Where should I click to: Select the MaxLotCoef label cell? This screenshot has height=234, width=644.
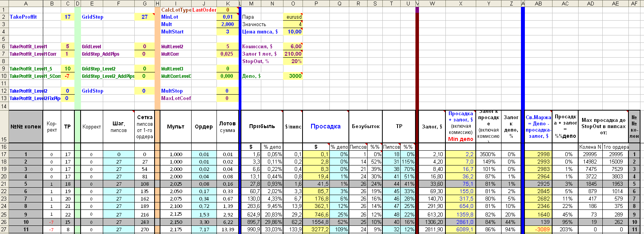pos(176,98)
